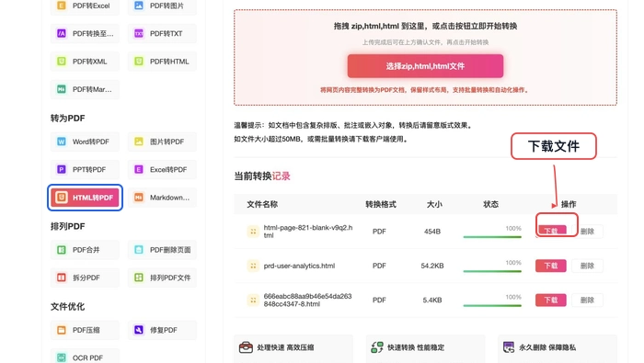Click the 选择zip,html,html文件 upload button
644x363 pixels.
click(x=425, y=66)
